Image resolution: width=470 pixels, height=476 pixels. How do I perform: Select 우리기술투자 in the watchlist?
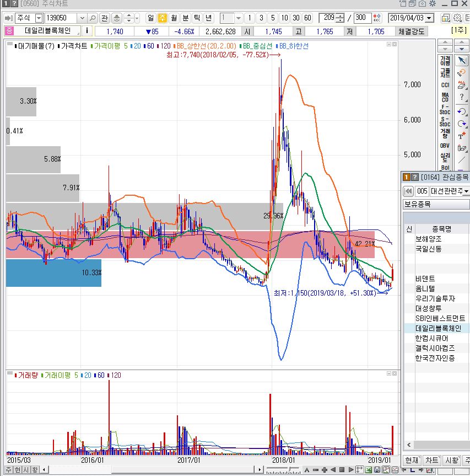point(435,299)
